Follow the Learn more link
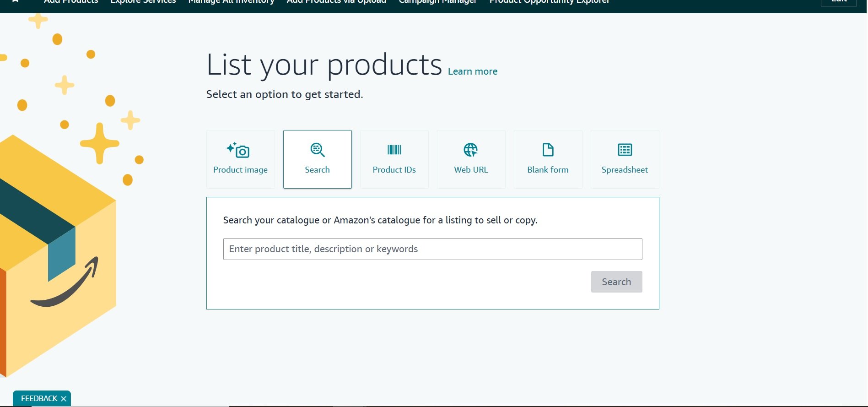 pos(472,71)
